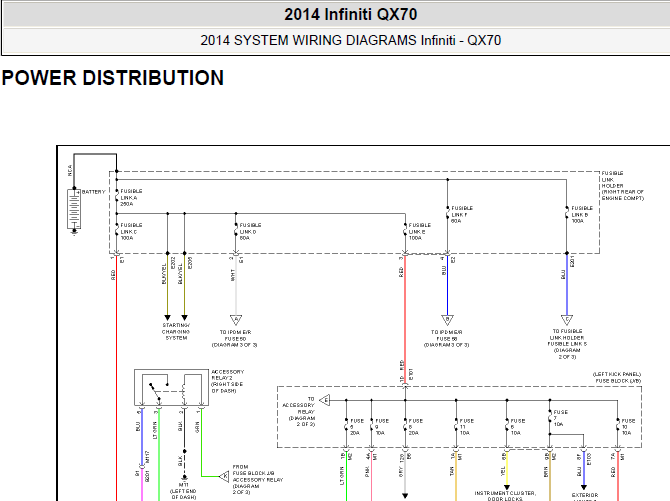Click the 'E201' connector label near Fusible Link B
The height and width of the screenshot is (501, 670).
572,261
